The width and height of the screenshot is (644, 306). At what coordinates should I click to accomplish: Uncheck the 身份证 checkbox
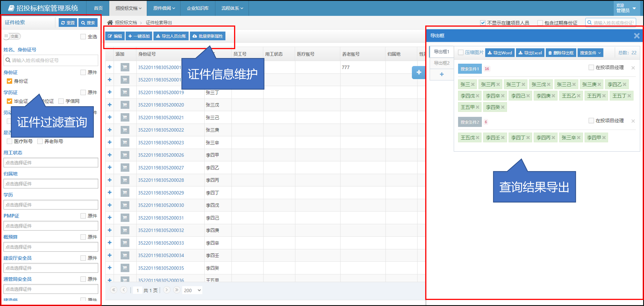10,81
